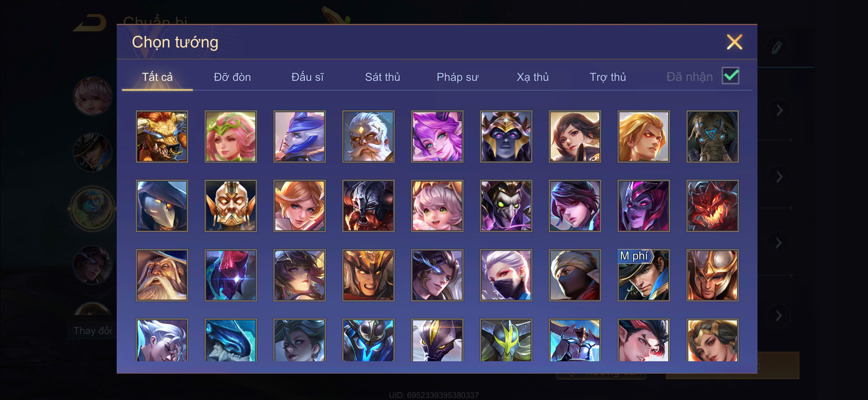Choose the pink-haired hero with green crown
The height and width of the screenshot is (400, 868).
(x=230, y=136)
